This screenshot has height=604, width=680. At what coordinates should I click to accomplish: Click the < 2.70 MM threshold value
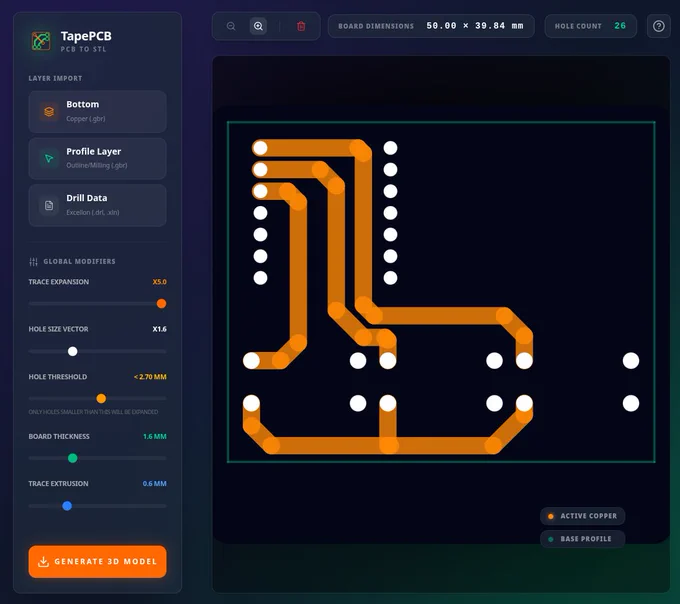(x=150, y=377)
